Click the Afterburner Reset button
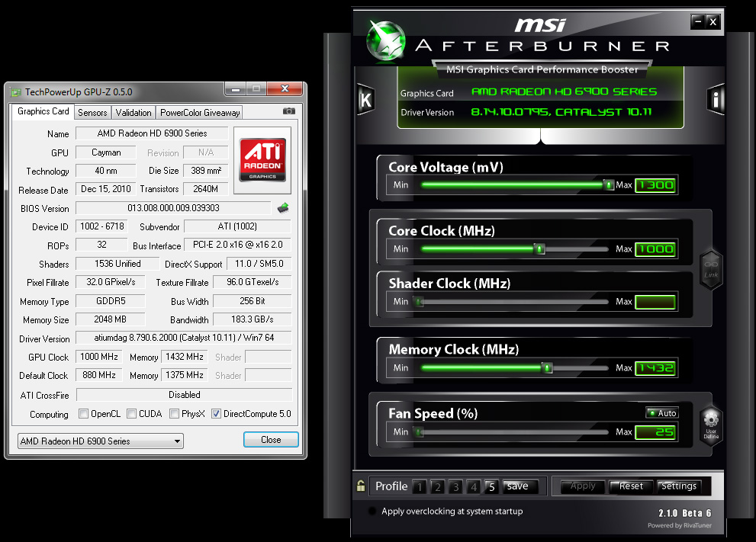Screen dimensions: 756x542 point(631,486)
